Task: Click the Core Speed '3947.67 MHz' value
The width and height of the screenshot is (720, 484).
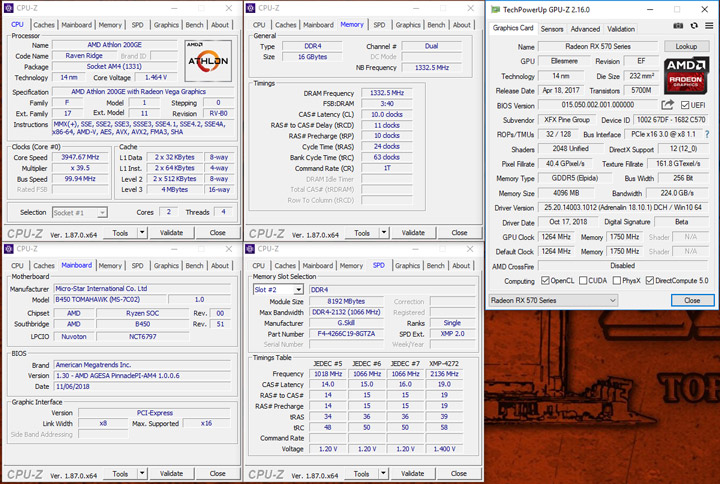Action: coord(80,157)
